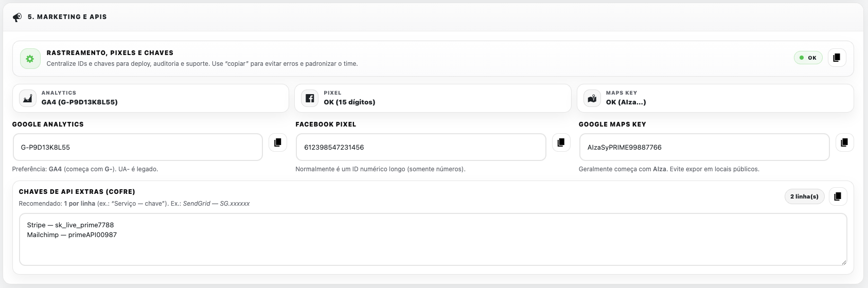
Task: Copy all tracking IDs via header copy icon
Action: [x=837, y=58]
